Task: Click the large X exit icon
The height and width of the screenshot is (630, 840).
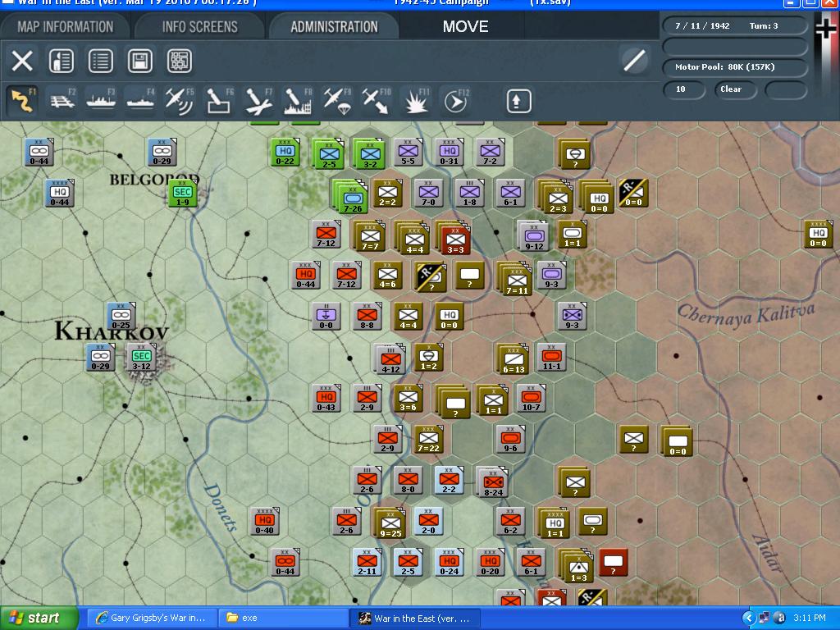Action: click(x=22, y=61)
